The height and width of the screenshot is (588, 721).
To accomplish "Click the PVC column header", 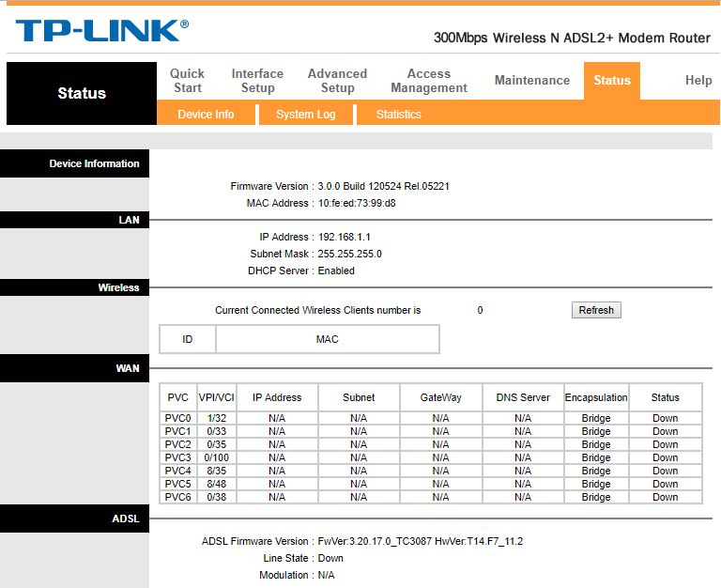I will [178, 397].
